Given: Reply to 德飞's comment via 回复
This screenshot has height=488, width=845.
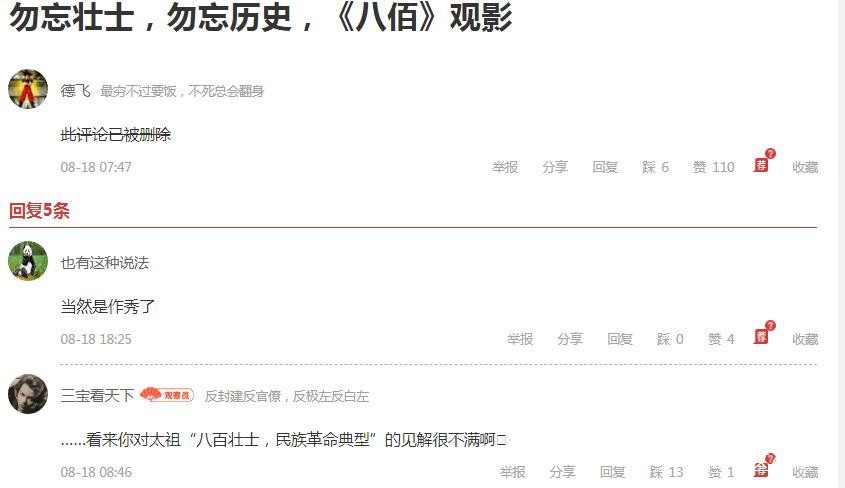Looking at the screenshot, I should 605,167.
